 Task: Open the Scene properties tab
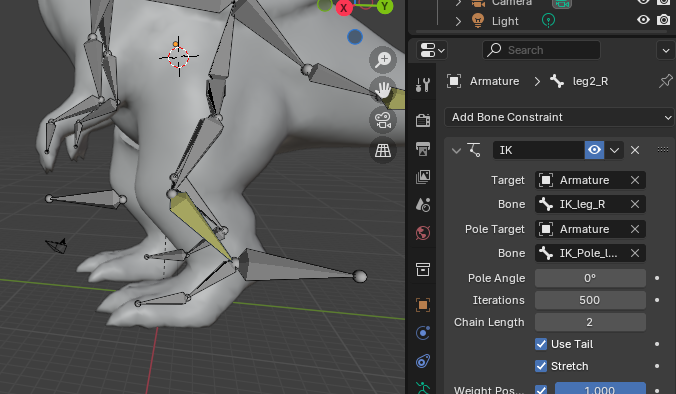pyautogui.click(x=423, y=205)
